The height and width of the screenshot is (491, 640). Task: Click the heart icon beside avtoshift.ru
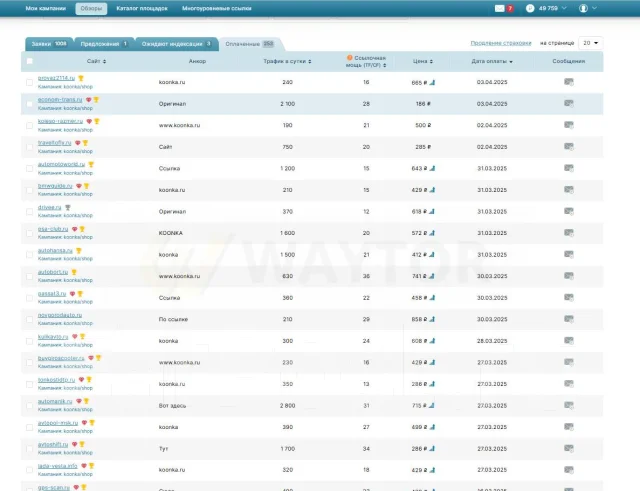pos(74,444)
